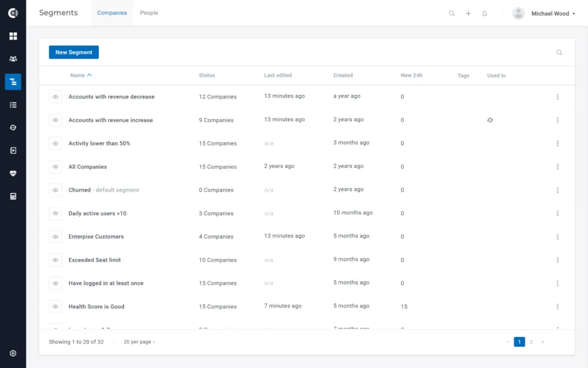The width and height of the screenshot is (588, 368).
Task: Open settings gear in sidebar
Action: click(13, 354)
